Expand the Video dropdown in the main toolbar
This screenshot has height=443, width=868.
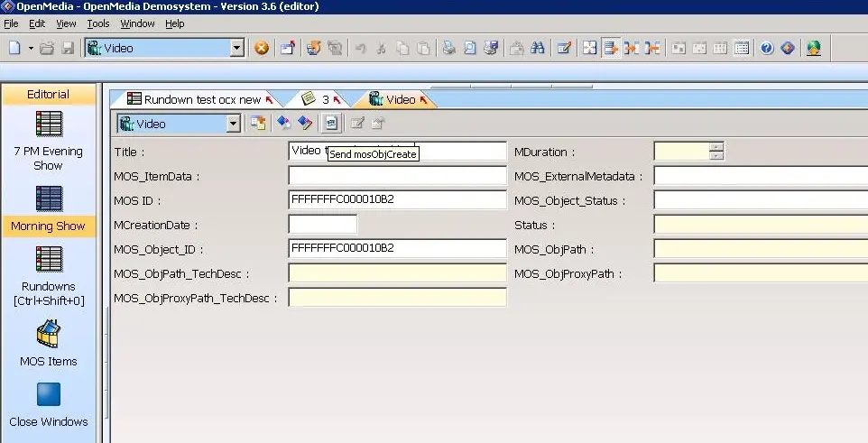pyautogui.click(x=237, y=48)
